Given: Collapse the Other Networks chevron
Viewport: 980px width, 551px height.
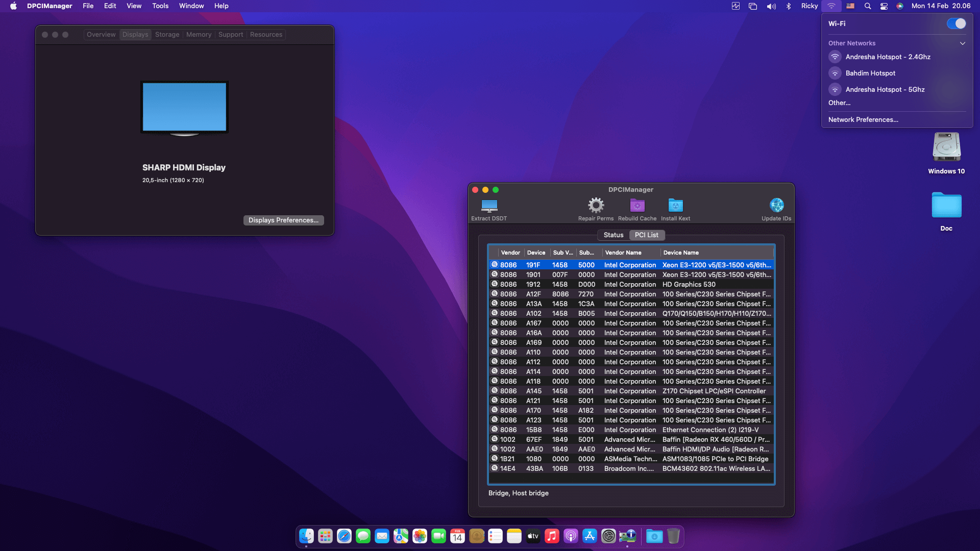Looking at the screenshot, I should (962, 43).
